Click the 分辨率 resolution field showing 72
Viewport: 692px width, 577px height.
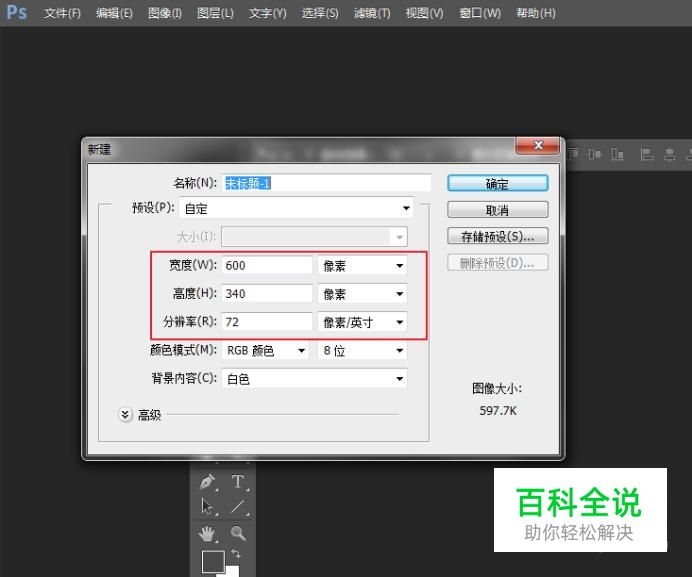tap(267, 322)
